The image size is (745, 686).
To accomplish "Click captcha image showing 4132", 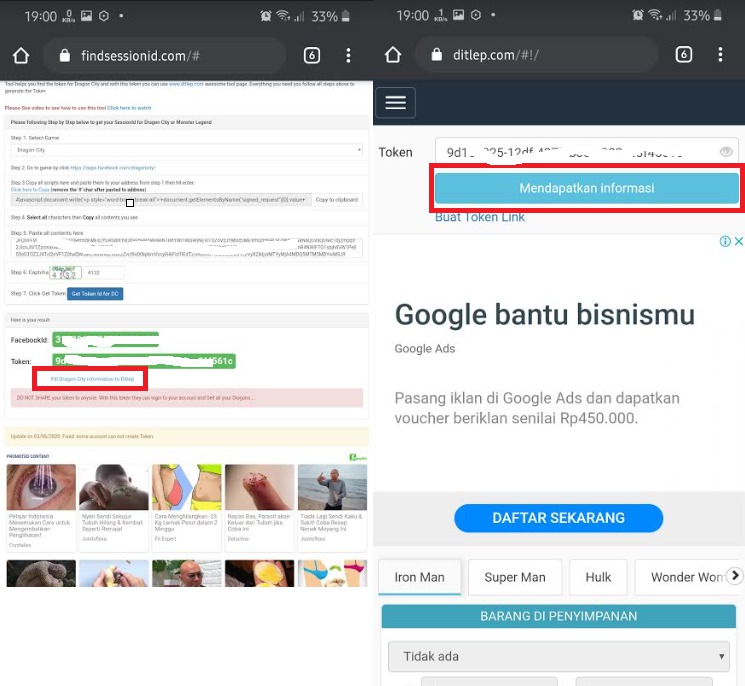I will [x=65, y=273].
